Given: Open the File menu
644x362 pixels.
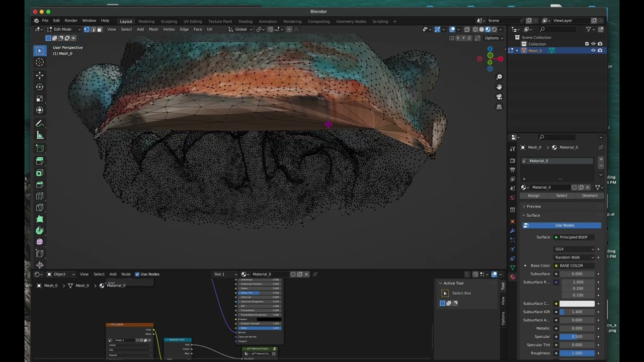Looking at the screenshot, I should [x=45, y=21].
